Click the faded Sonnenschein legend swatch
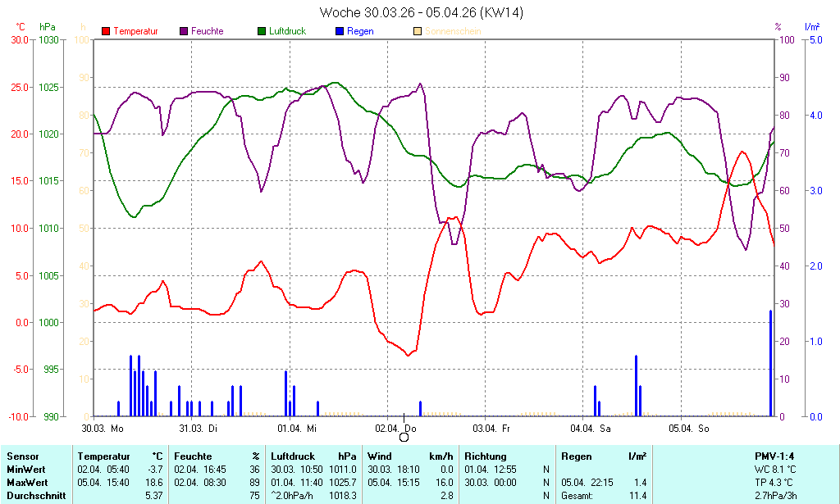The image size is (840, 504). (x=418, y=31)
